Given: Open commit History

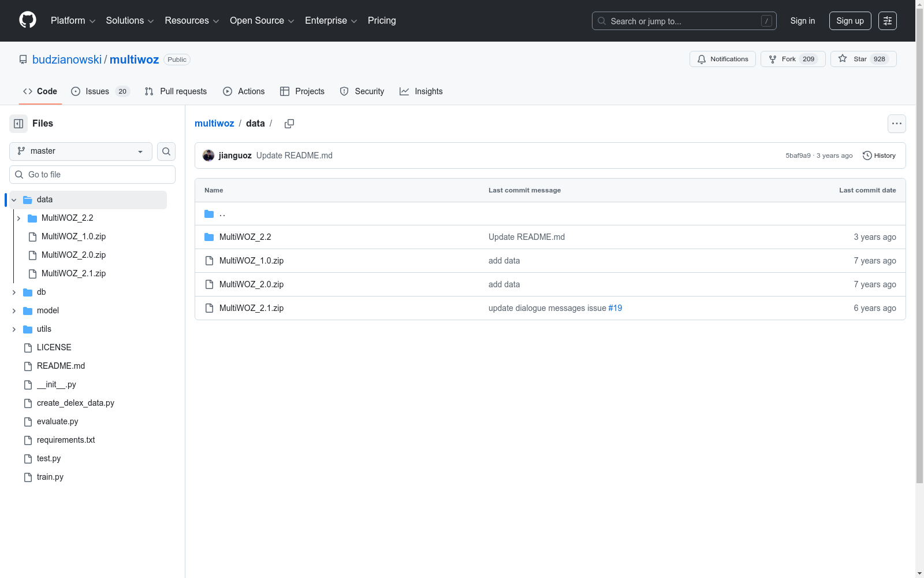Looking at the screenshot, I should click(x=879, y=155).
